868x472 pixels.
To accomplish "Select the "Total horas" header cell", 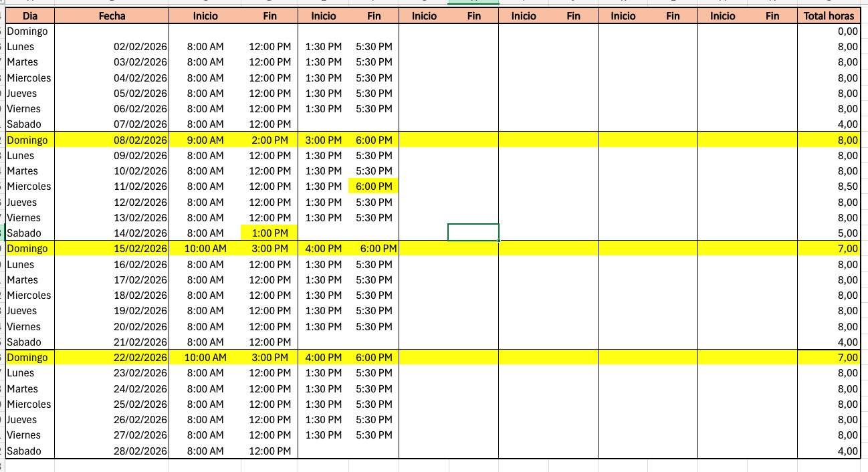I will point(829,15).
